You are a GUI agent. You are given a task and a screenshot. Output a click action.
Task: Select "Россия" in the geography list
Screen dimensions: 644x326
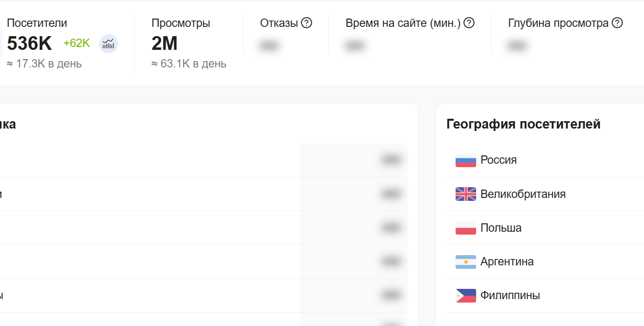click(x=500, y=160)
